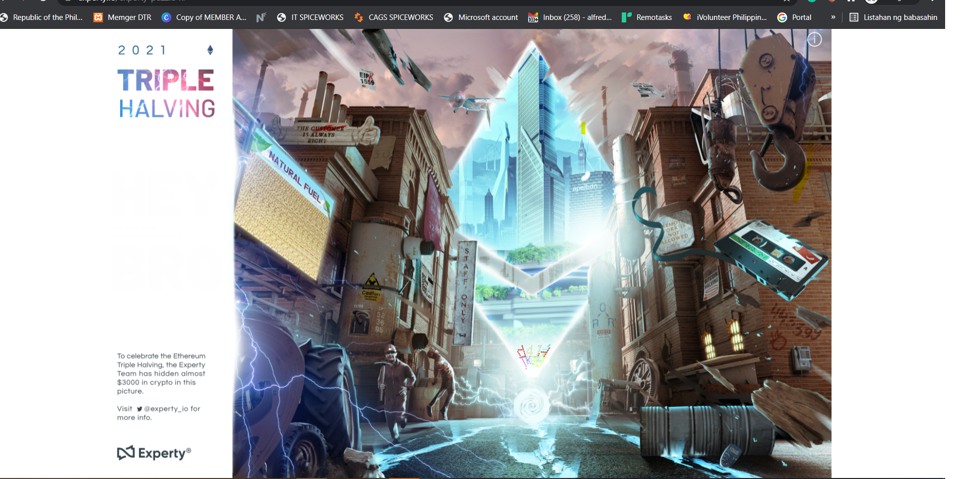This screenshot has height=479, width=980.
Task: Open the Copy of MEMBER A... bookmark
Action: (204, 17)
